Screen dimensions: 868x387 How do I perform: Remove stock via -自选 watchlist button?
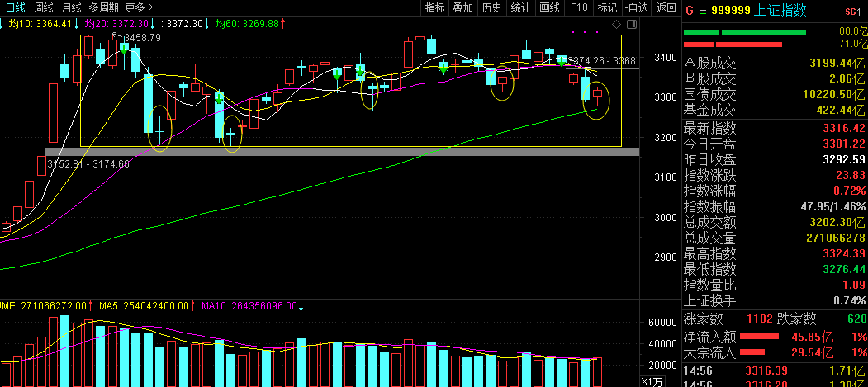[x=636, y=8]
